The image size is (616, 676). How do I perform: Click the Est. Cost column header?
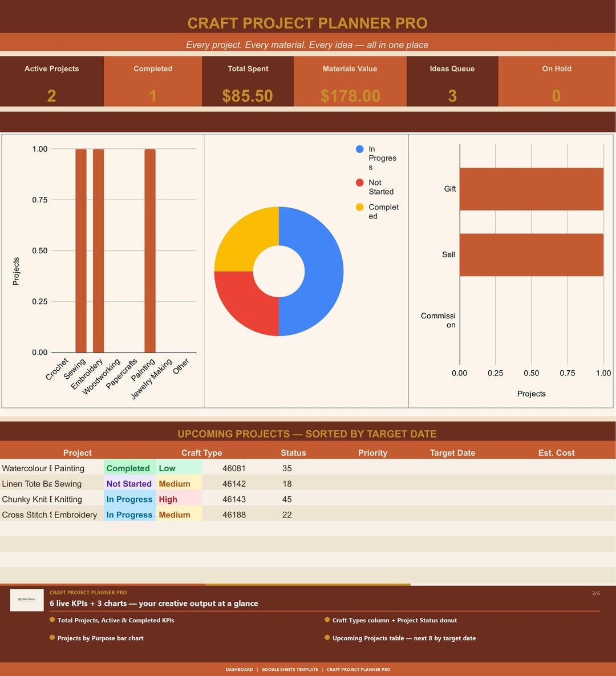[556, 453]
